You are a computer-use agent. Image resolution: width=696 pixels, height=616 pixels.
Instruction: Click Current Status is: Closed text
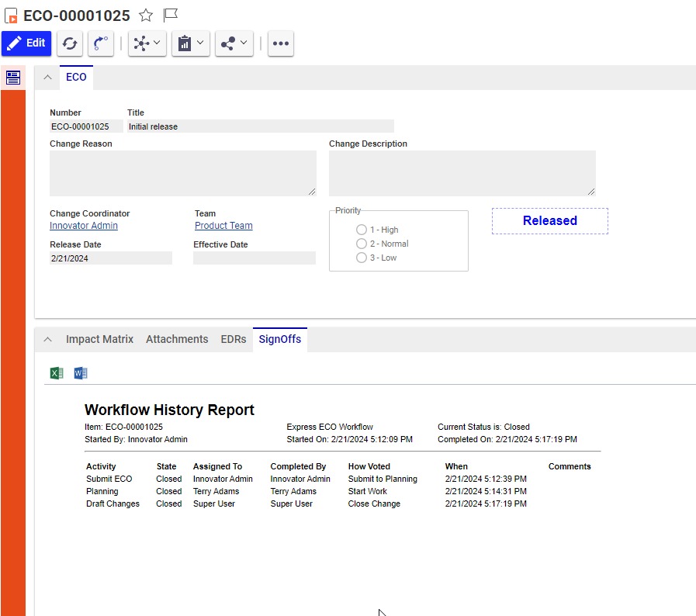pos(484,427)
